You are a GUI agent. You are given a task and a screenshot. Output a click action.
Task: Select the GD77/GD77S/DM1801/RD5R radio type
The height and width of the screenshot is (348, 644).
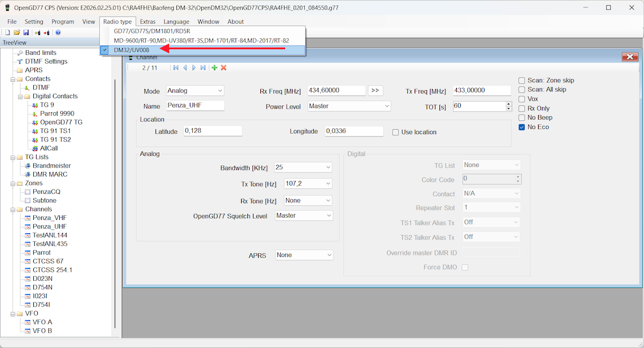coord(152,31)
